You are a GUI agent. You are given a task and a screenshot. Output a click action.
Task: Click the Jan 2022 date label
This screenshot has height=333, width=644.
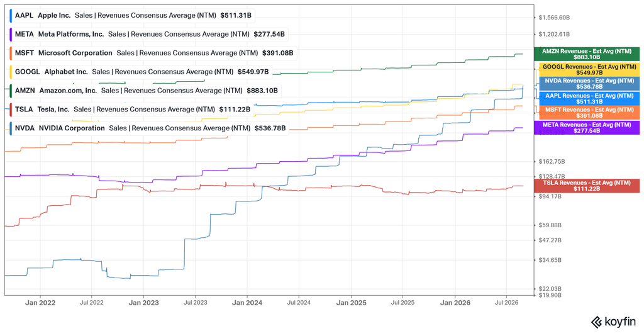[40, 303]
